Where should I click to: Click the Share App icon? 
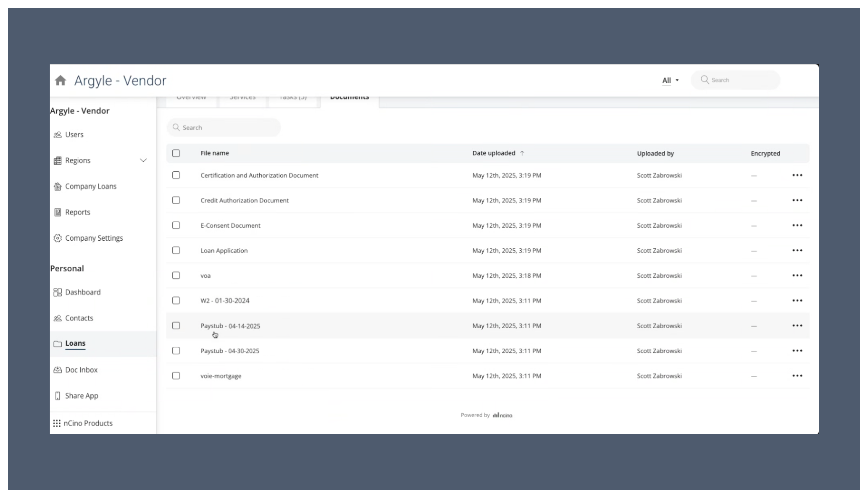click(x=57, y=395)
